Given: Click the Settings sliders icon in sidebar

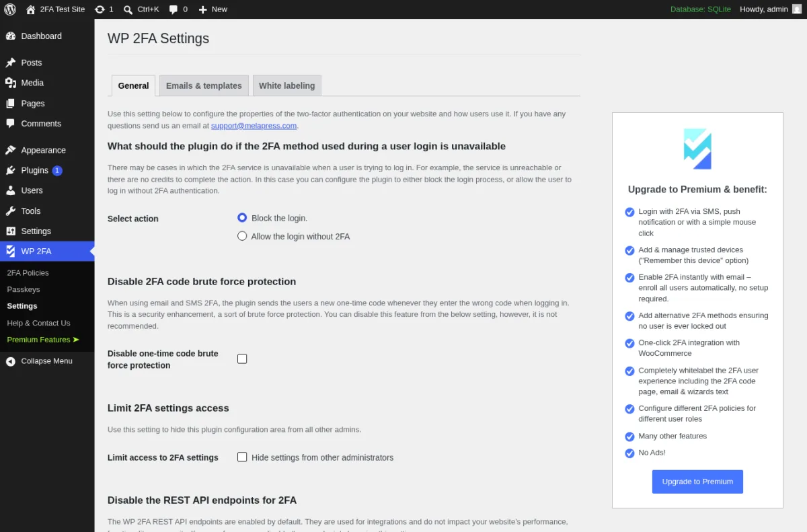Looking at the screenshot, I should [11, 231].
